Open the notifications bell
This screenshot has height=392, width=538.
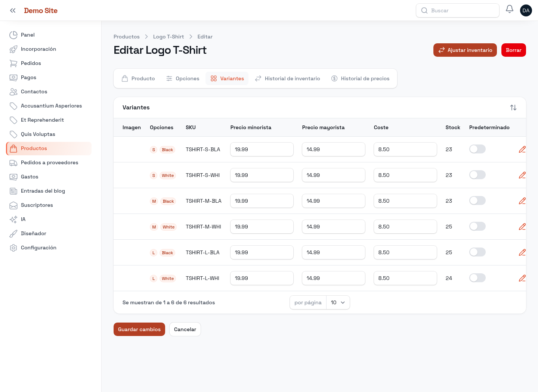[510, 9]
